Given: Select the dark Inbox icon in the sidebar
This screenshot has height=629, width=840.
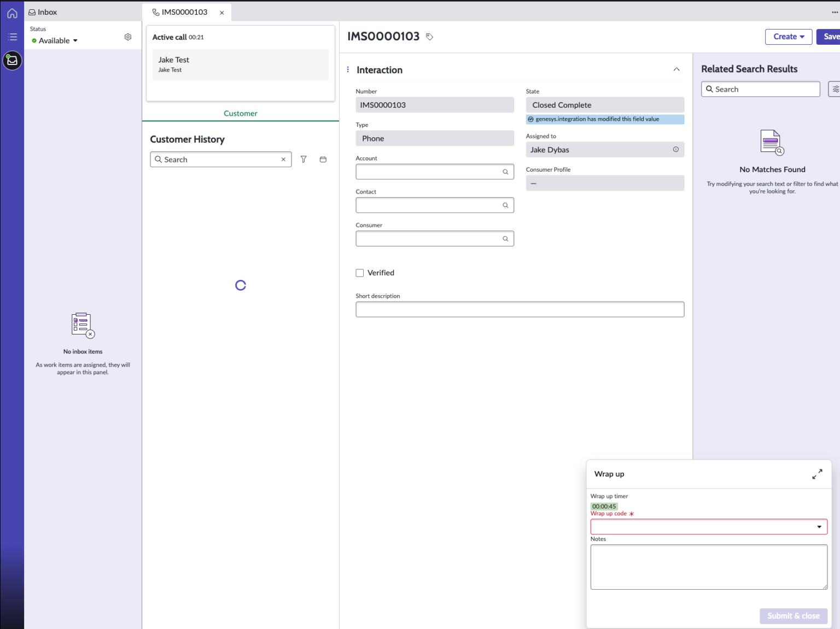Looking at the screenshot, I should point(12,61).
